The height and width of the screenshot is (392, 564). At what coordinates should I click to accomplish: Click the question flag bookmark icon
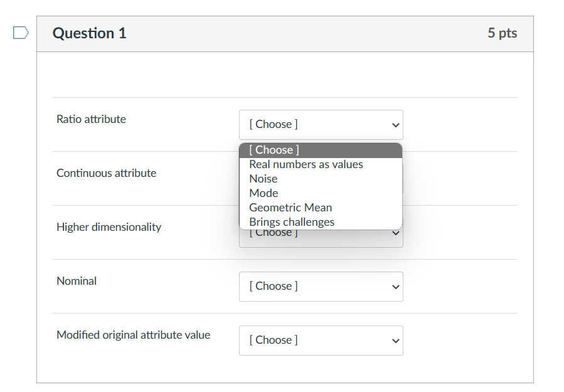(x=21, y=33)
